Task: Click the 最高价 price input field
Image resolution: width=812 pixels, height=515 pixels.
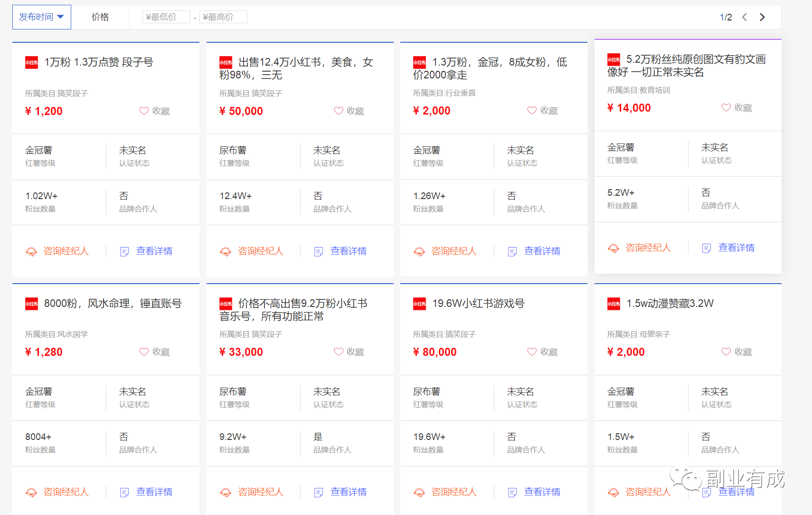Action: (223, 17)
